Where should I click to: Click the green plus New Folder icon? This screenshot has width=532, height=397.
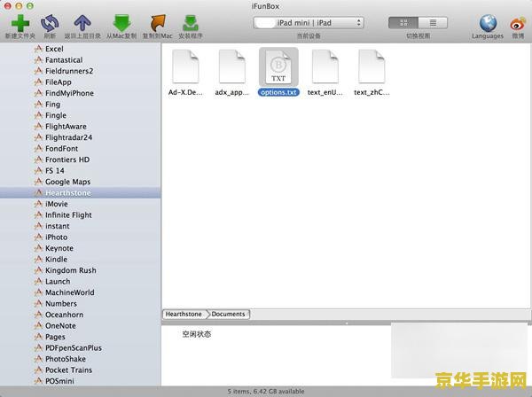pyautogui.click(x=20, y=23)
